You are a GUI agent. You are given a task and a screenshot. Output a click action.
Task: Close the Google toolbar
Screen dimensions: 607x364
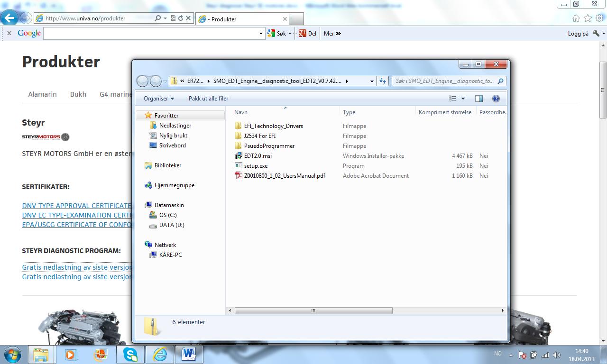9,33
